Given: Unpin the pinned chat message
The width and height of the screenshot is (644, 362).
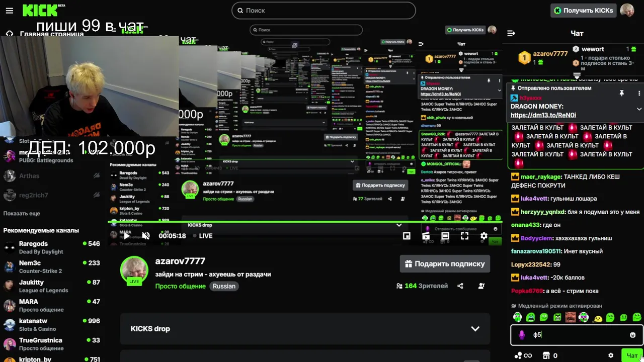Looking at the screenshot, I should 622,93.
